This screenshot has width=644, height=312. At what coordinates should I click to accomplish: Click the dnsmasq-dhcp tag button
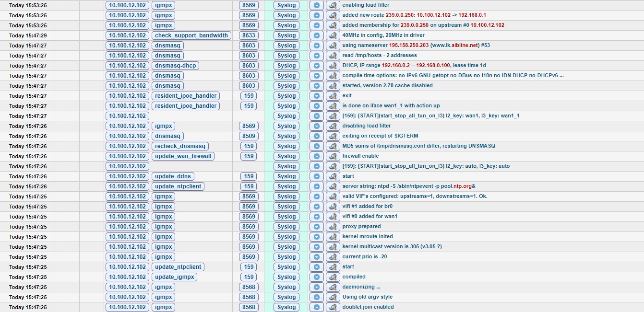click(175, 66)
